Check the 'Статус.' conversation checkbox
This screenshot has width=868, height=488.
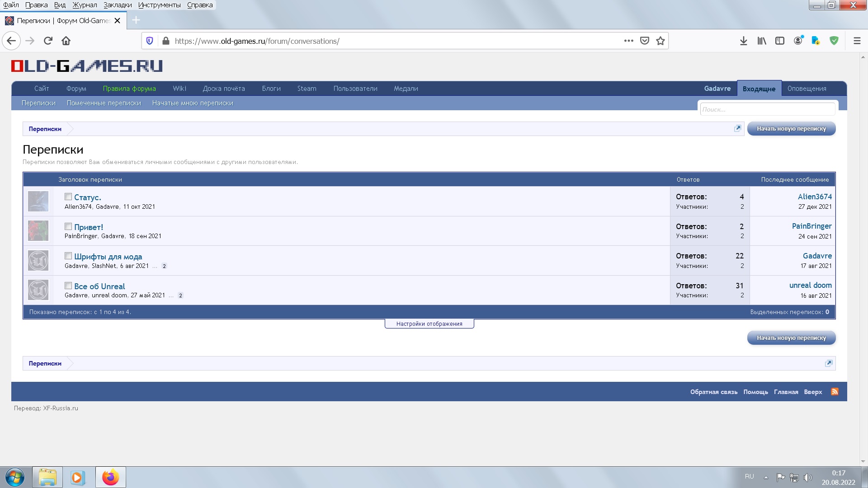68,197
